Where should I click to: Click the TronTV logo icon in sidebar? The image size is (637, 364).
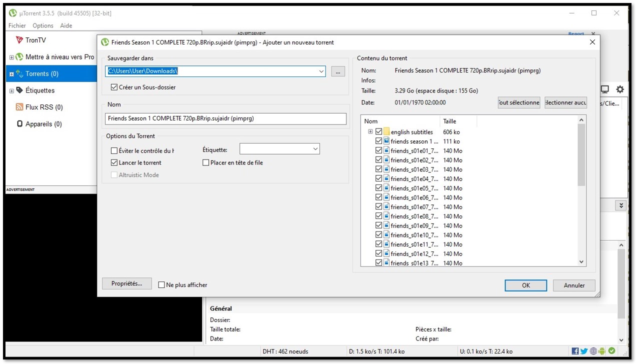(x=19, y=40)
